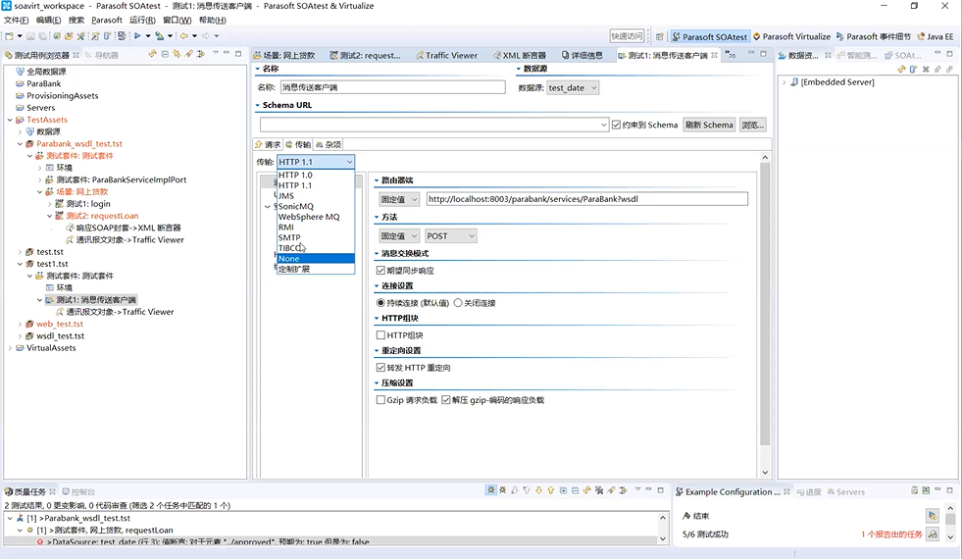The height and width of the screenshot is (560, 962).
Task: Switch to the 请求 sub-tab
Action: coord(268,145)
